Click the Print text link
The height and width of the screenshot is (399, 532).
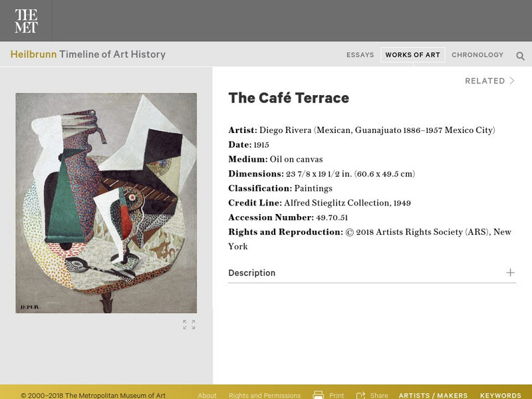[336, 395]
